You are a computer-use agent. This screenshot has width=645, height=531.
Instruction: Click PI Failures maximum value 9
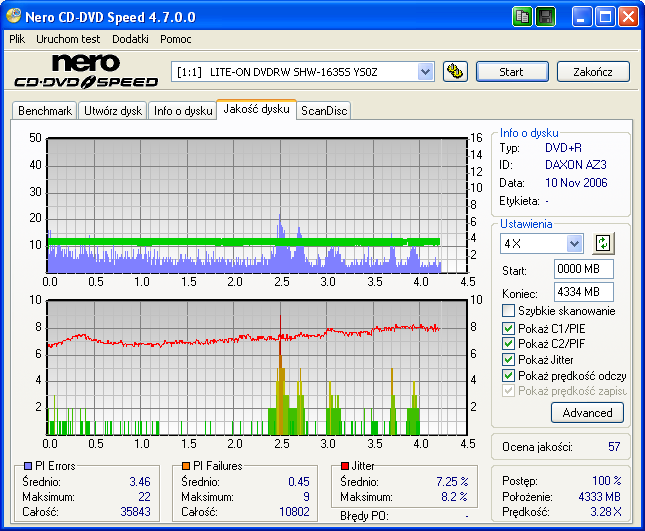[x=306, y=497]
